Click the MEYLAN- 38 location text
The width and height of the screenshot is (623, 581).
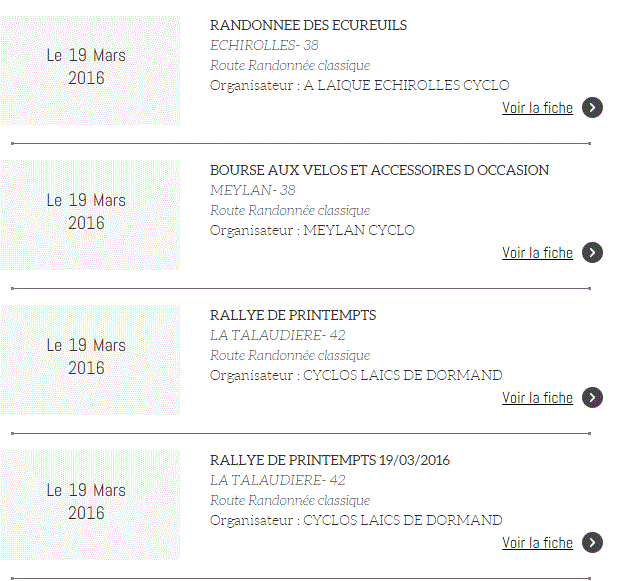coord(253,190)
